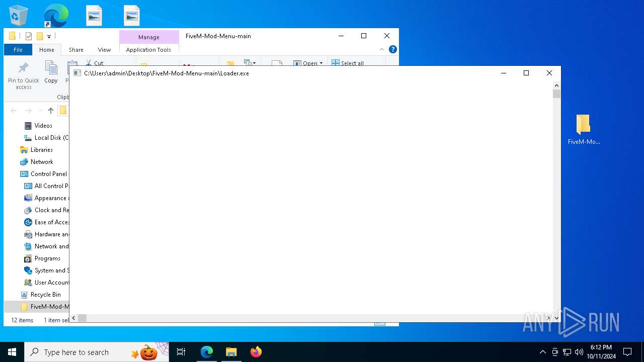Screen dimensions: 644x362
Task: Open the notification center icon
Action: (x=627, y=352)
